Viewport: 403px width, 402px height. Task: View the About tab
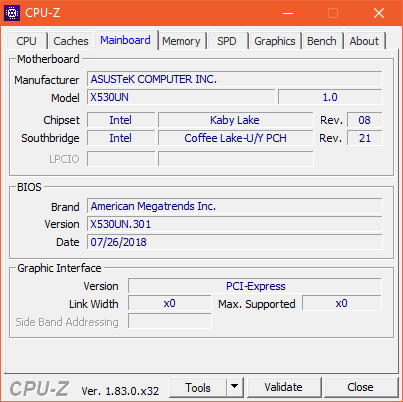[364, 41]
